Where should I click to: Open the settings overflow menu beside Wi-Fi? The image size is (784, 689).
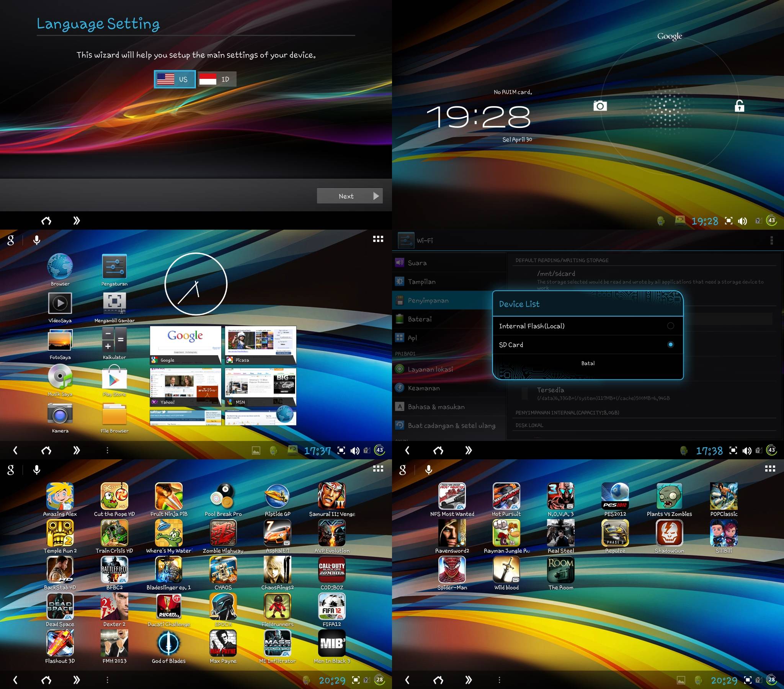(x=771, y=240)
